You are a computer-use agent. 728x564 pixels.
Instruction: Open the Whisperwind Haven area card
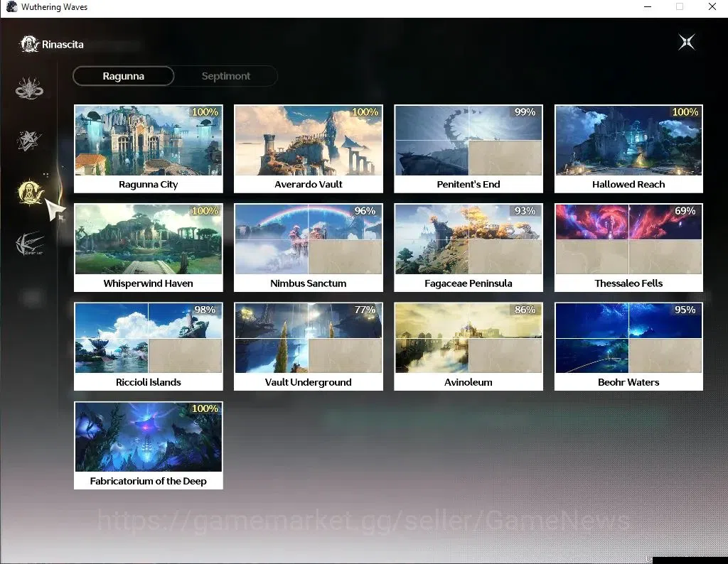coord(149,248)
